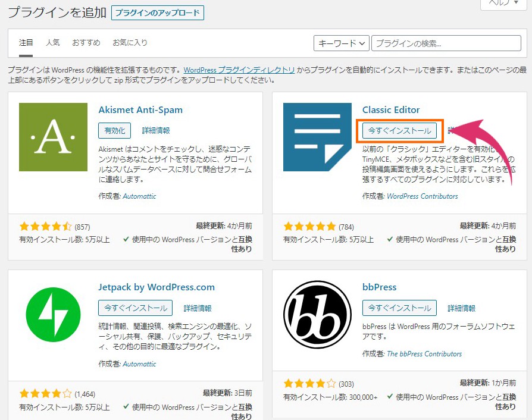The image size is (532, 420).
Task: Click the Jetpack star rating
Action: tap(45, 394)
